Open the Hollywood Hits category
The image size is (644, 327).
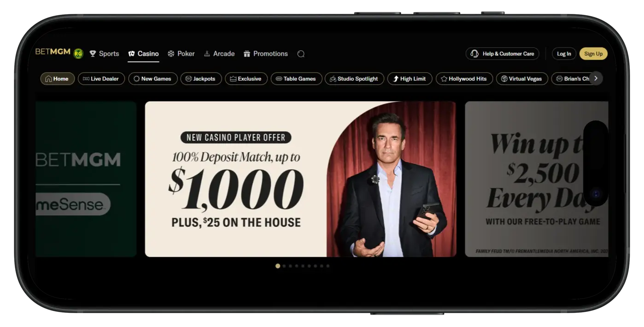464,78
